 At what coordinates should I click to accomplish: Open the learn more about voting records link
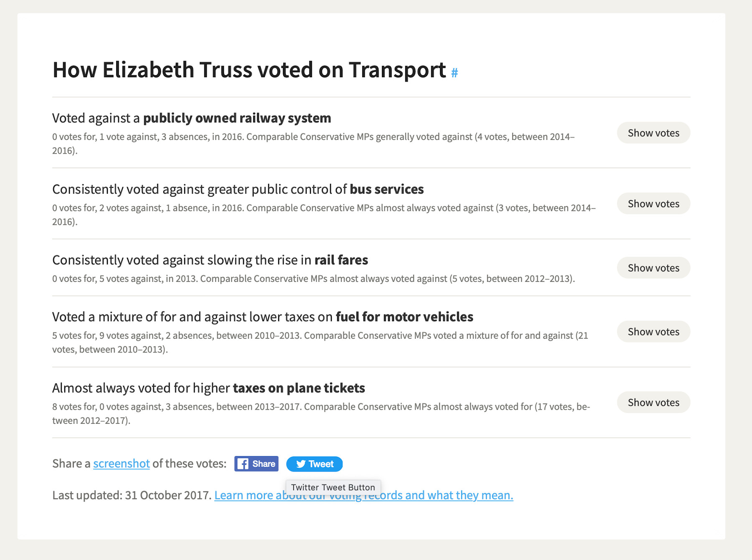pyautogui.click(x=439, y=495)
